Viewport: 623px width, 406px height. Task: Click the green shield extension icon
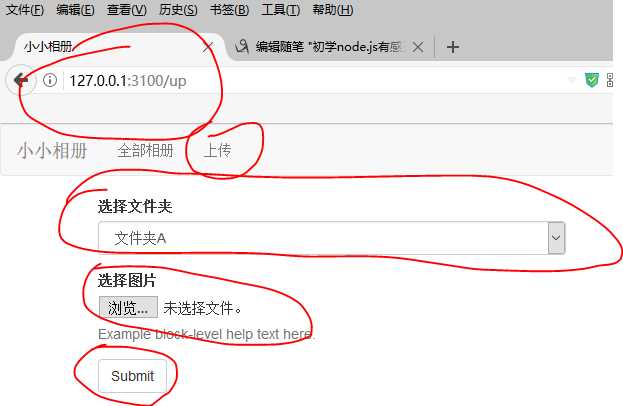click(x=592, y=80)
